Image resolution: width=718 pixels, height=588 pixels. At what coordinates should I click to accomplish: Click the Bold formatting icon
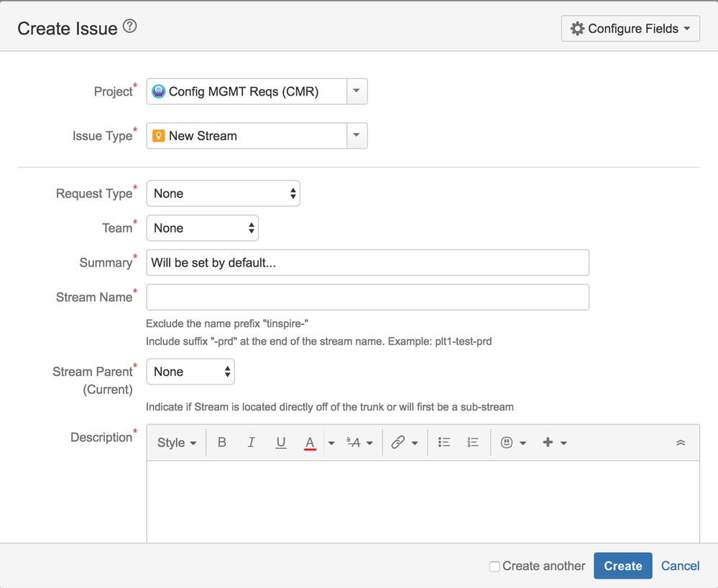222,443
